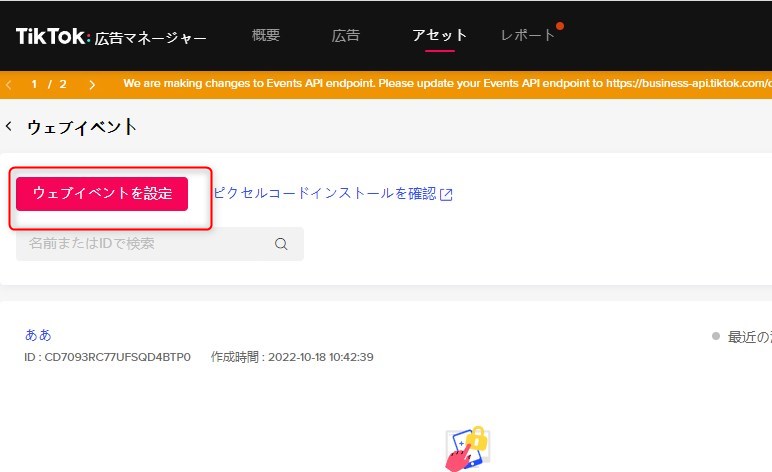This screenshot has width=772, height=472.
Task: Click the 1 / 2 announcement page indicator
Action: tap(49, 84)
